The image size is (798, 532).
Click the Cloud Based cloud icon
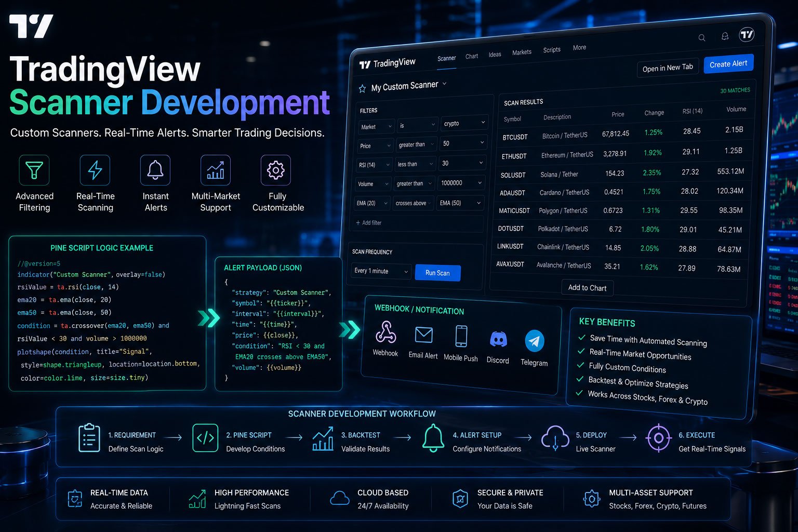point(340,499)
